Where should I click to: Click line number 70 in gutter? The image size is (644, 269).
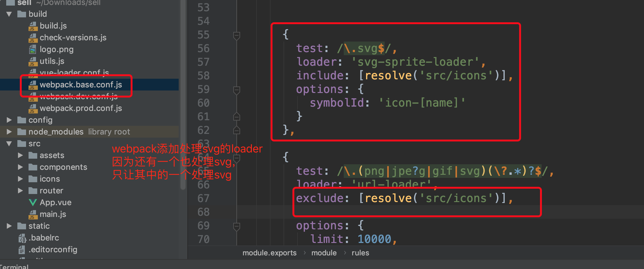[x=203, y=239]
